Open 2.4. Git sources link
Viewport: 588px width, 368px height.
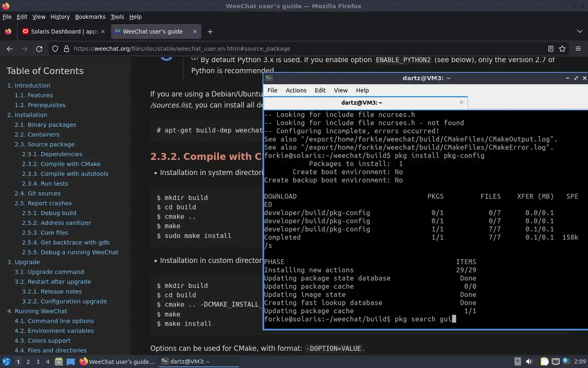tap(38, 193)
